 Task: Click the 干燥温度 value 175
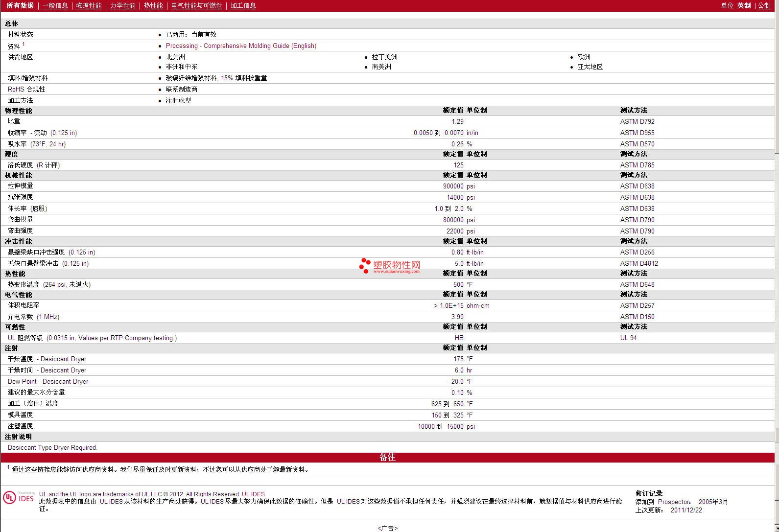coord(458,359)
